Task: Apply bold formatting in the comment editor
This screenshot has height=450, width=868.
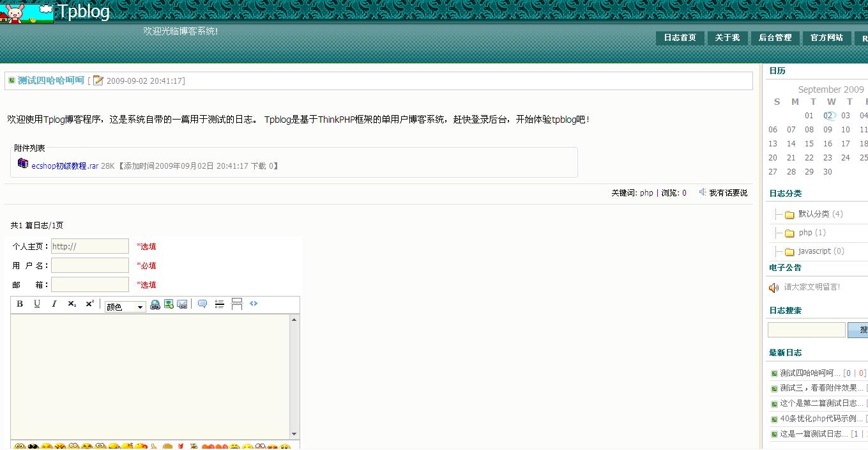Action: tap(20, 304)
